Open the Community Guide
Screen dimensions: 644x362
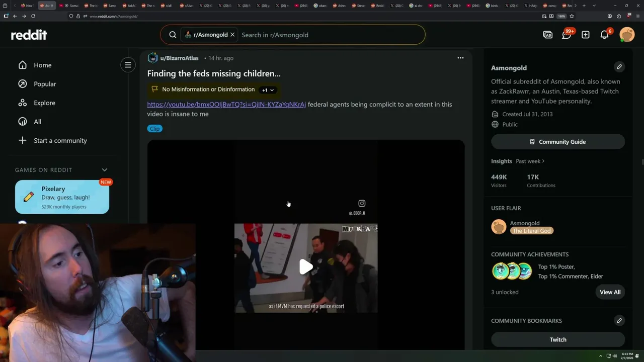[x=558, y=142]
